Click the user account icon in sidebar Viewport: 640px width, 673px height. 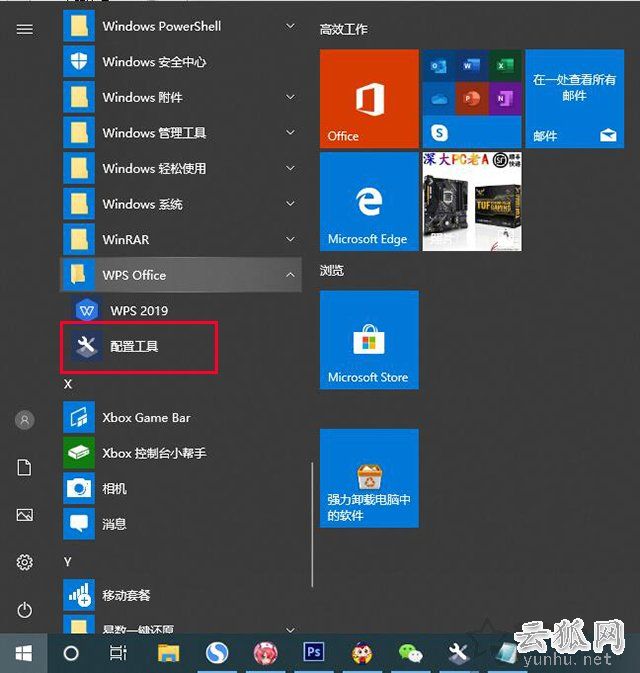[x=24, y=420]
